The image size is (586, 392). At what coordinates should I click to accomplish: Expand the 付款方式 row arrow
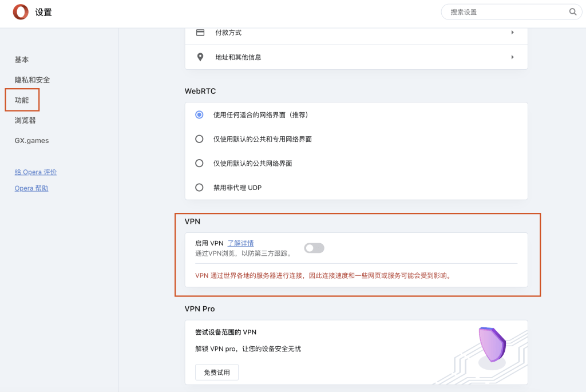coord(512,33)
